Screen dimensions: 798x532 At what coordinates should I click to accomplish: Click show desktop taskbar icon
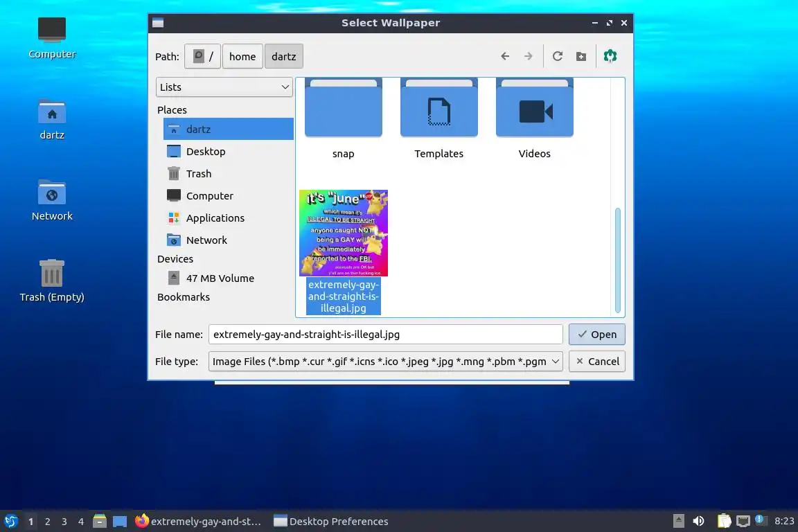click(120, 521)
